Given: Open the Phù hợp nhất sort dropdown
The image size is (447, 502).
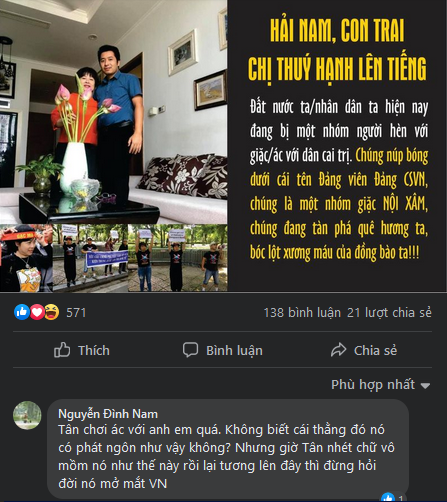Looking at the screenshot, I should (380, 385).
